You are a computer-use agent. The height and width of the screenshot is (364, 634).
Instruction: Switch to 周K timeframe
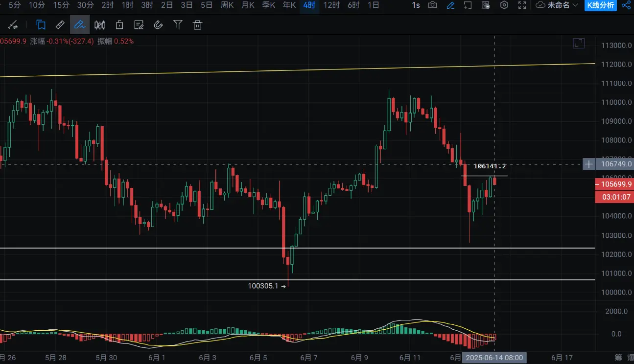(227, 5)
